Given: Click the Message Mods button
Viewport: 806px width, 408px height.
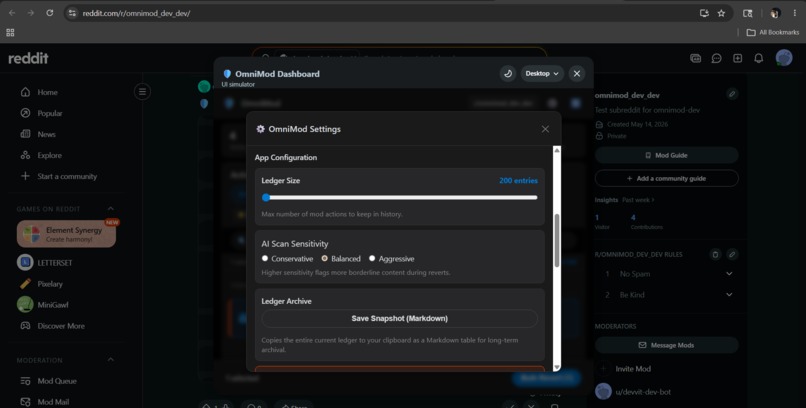Looking at the screenshot, I should 667,345.
